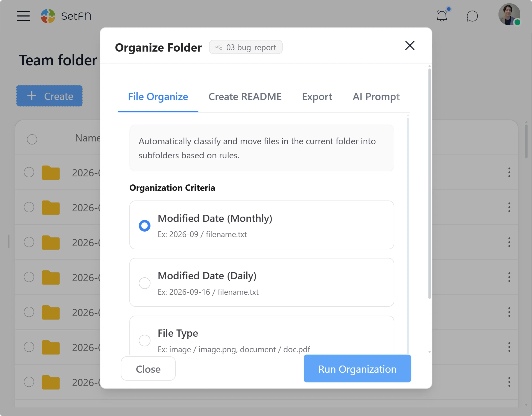Switch to the AI Prompt tab
Screen dimensions: 532x416
click(376, 97)
